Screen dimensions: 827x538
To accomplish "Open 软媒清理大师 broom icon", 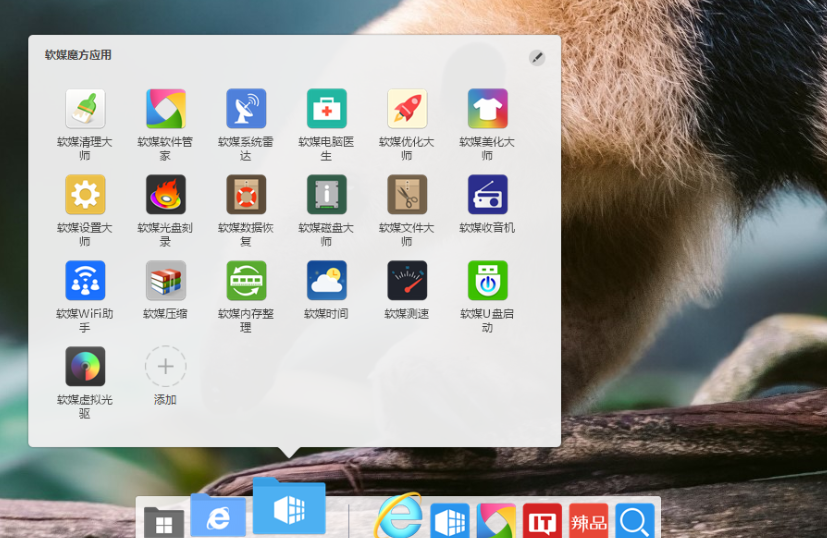I will click(85, 109).
